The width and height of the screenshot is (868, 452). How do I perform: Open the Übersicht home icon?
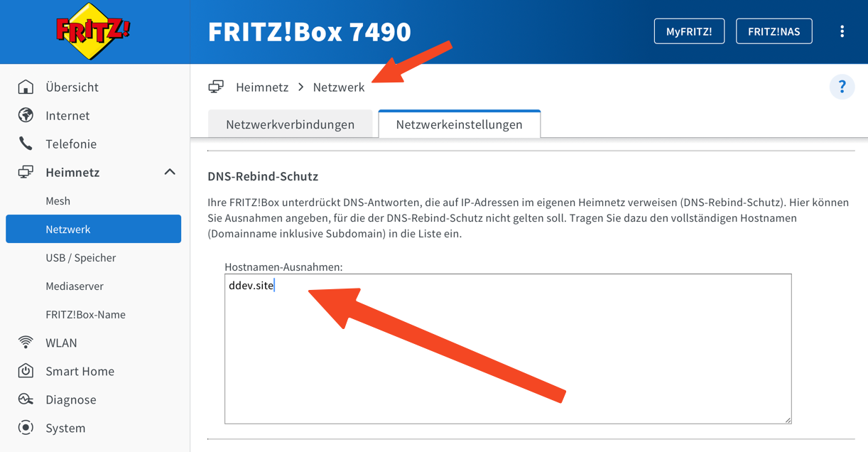point(26,87)
